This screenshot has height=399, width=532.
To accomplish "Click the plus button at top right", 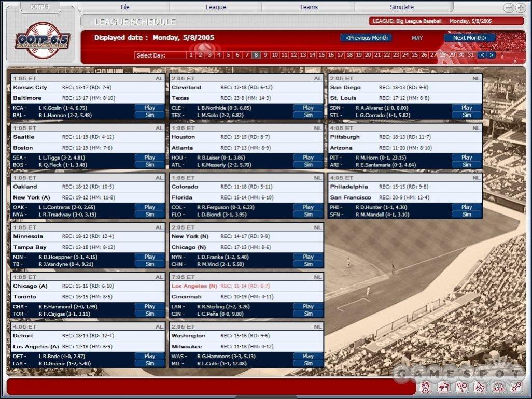I will coord(521,8).
